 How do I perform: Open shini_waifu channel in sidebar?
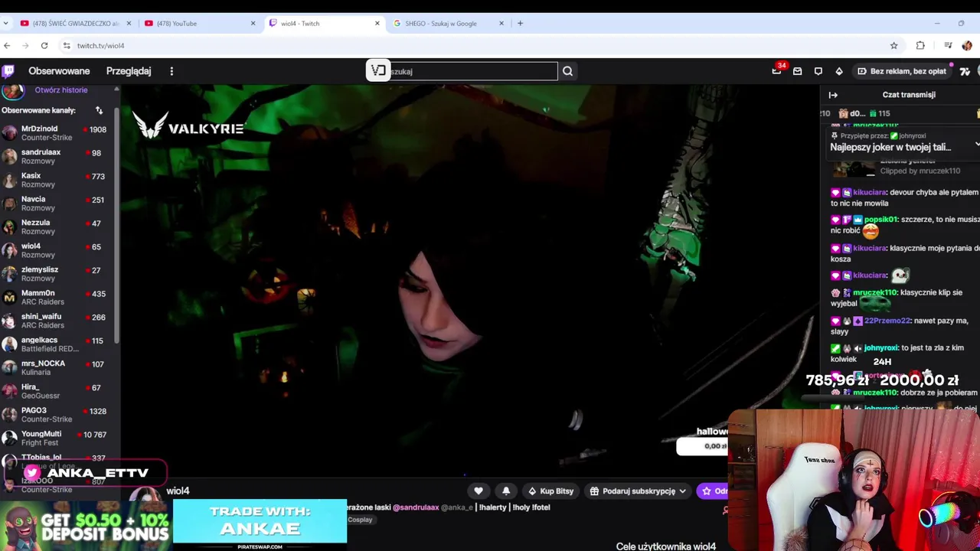(58, 321)
